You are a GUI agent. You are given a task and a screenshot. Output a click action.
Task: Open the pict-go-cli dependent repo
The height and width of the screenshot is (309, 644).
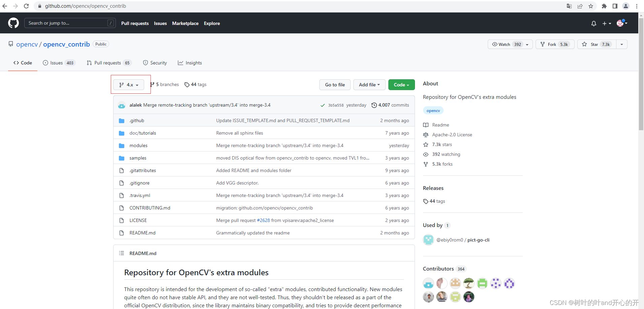(478, 240)
